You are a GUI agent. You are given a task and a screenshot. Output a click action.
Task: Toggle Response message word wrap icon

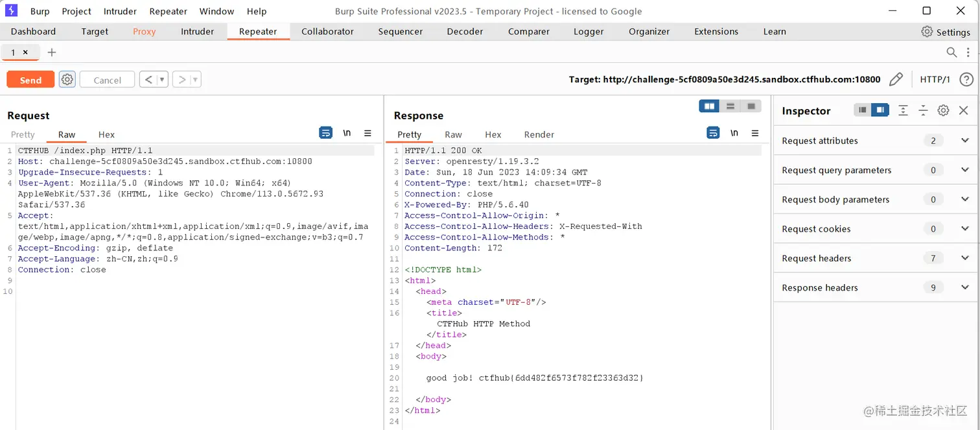tap(713, 133)
